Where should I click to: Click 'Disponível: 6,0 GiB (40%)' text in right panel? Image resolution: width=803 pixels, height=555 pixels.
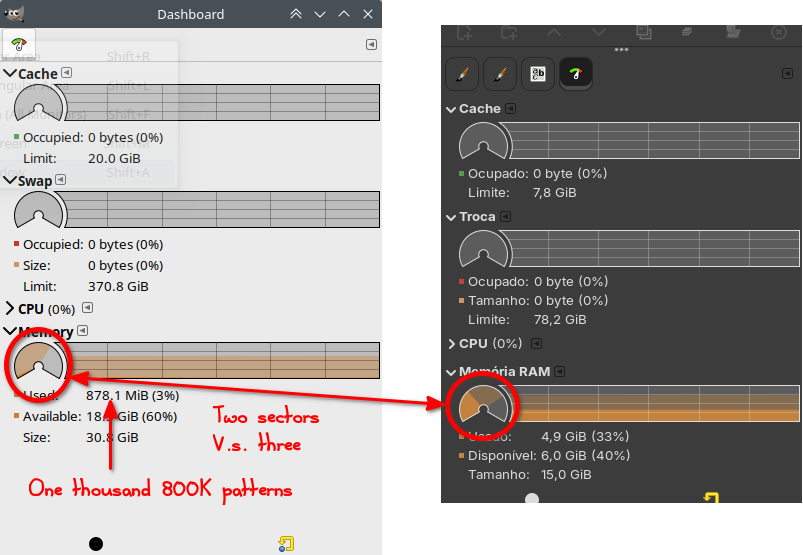549,456
